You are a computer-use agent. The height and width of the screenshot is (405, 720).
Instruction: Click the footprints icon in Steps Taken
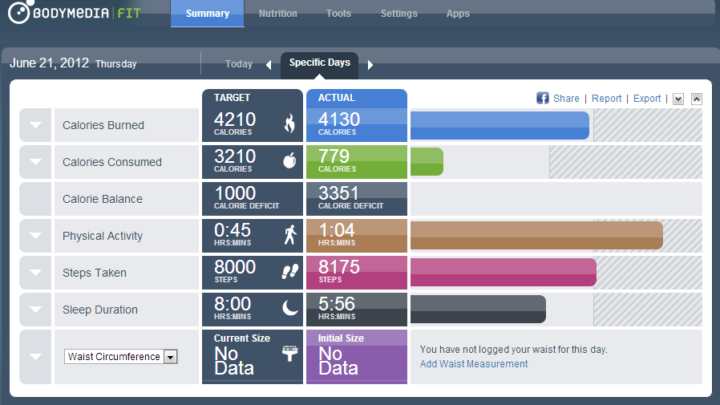point(290,271)
